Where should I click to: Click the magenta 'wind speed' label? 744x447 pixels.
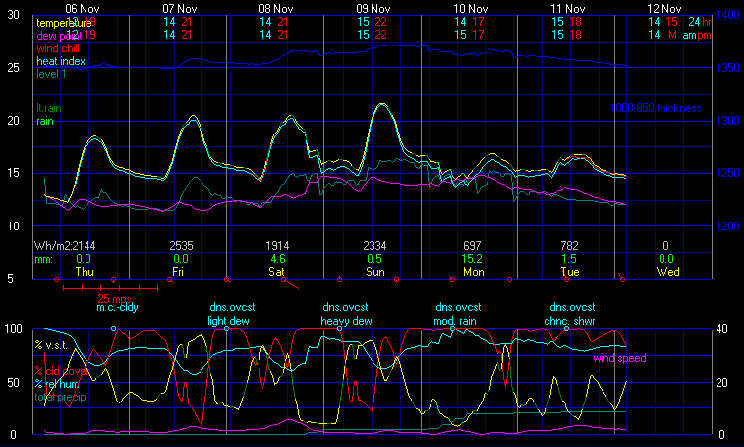point(620,358)
